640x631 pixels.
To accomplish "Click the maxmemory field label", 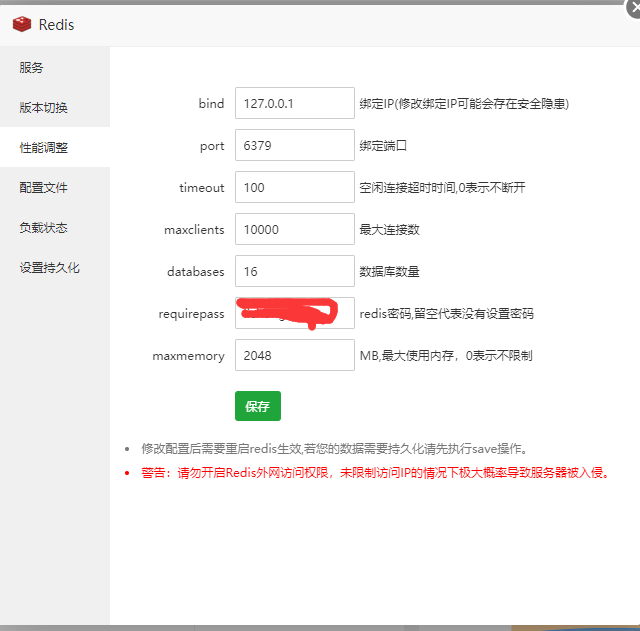I will point(189,356).
